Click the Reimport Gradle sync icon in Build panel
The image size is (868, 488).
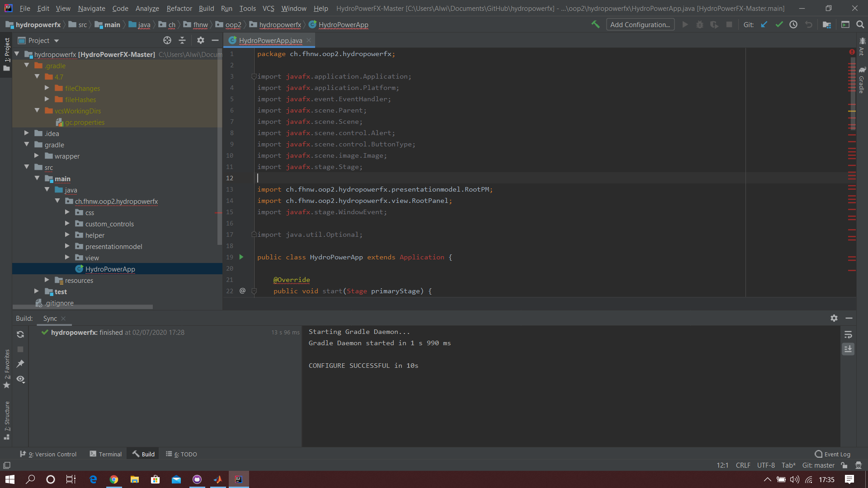tap(20, 334)
